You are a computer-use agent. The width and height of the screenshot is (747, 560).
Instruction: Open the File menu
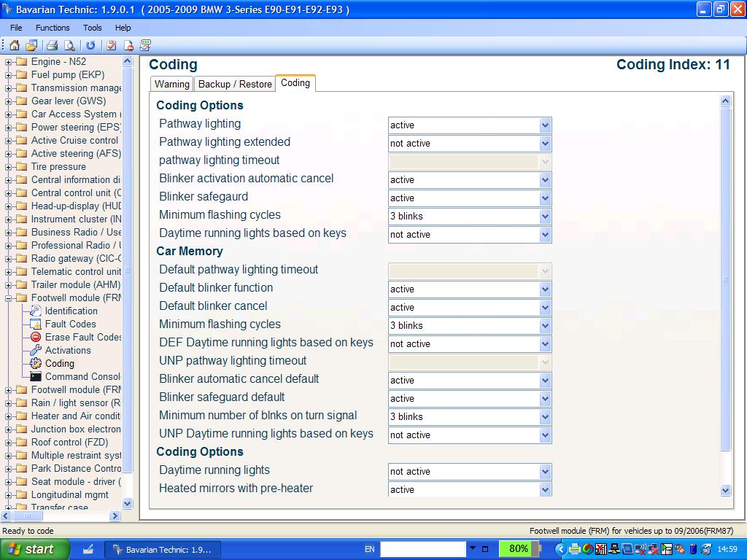(16, 28)
